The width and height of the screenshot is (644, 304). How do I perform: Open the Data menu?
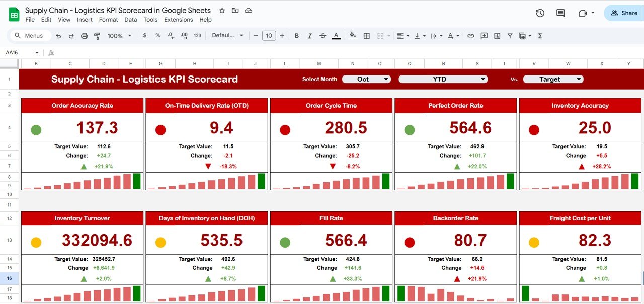[x=130, y=20]
